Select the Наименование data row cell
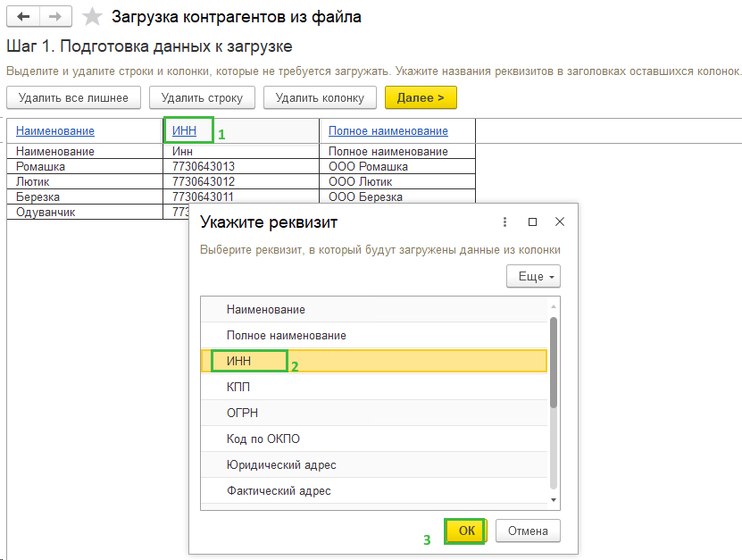 point(85,152)
